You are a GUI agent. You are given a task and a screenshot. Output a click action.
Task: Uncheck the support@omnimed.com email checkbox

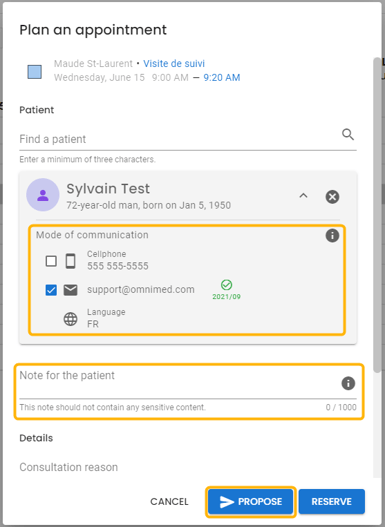[51, 290]
